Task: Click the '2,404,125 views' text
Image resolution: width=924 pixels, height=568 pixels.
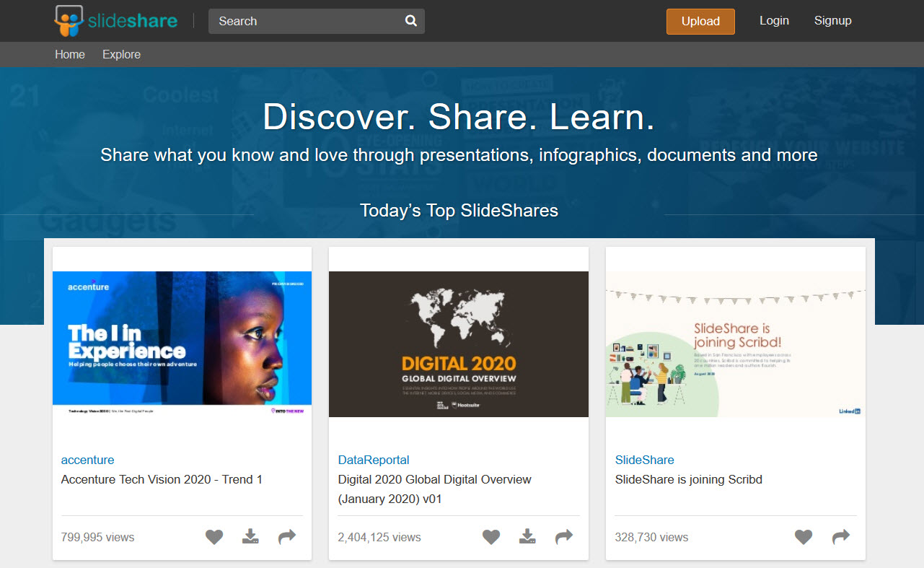Action: pyautogui.click(x=379, y=537)
